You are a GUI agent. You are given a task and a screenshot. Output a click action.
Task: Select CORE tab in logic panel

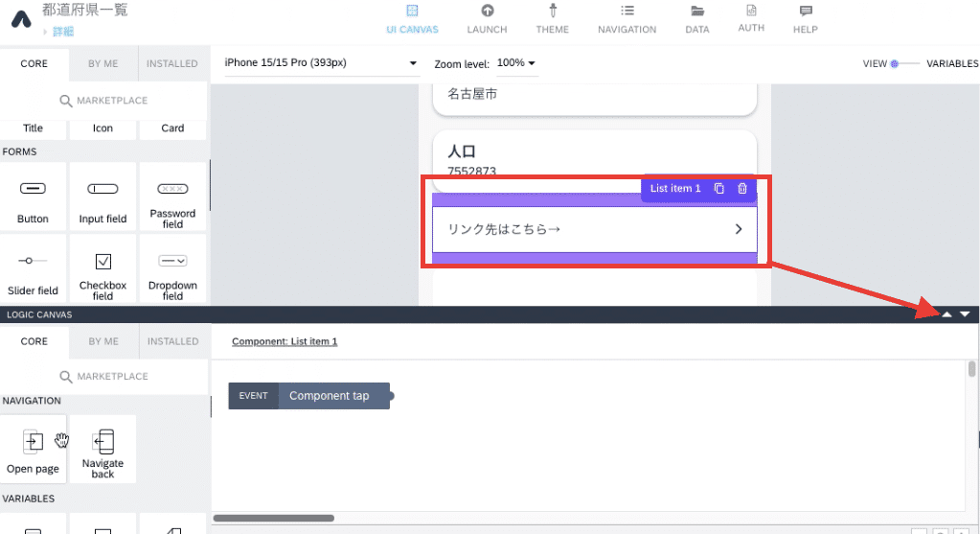click(34, 341)
